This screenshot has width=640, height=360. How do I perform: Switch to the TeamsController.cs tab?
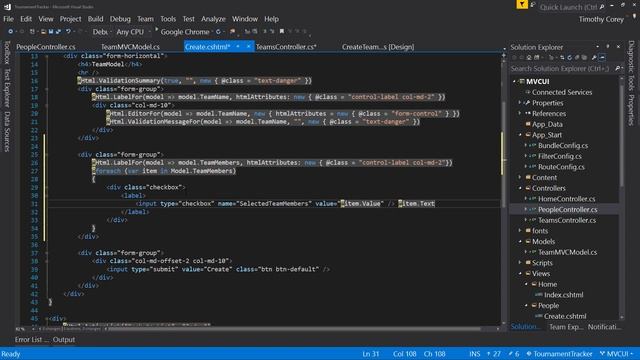(x=286, y=47)
